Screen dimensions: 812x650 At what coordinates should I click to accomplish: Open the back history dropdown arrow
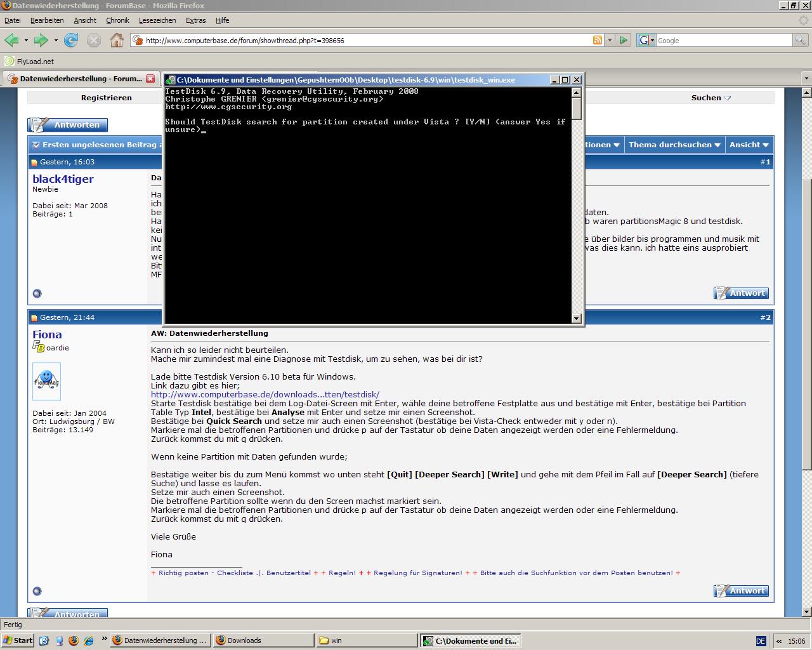[x=26, y=40]
